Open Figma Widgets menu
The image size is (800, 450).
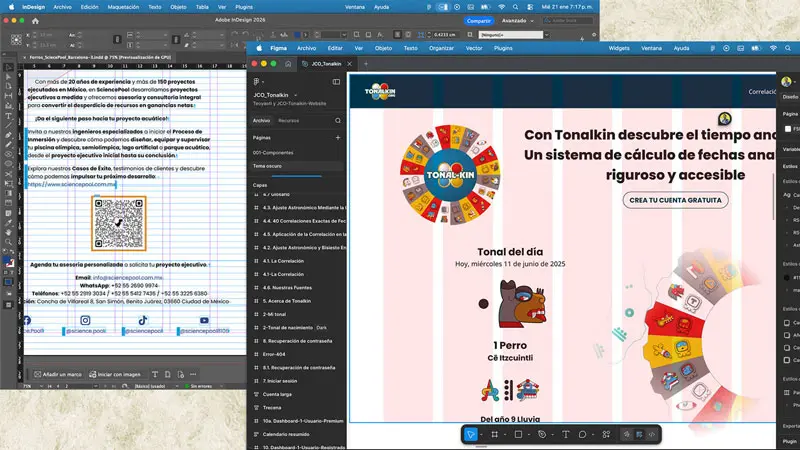point(618,48)
